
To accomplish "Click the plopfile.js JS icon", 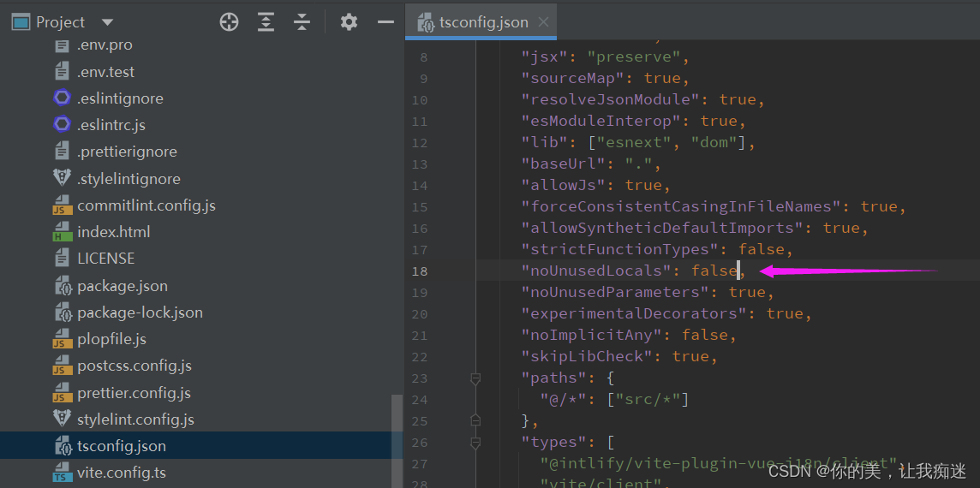I will (62, 339).
